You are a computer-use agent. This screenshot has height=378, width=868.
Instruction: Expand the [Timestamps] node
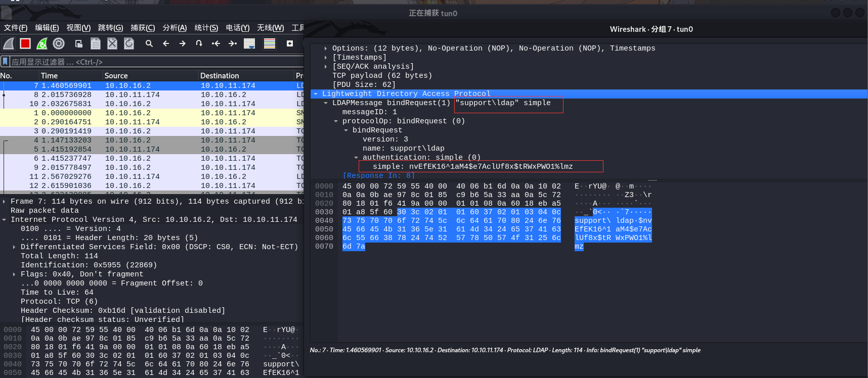(326, 58)
